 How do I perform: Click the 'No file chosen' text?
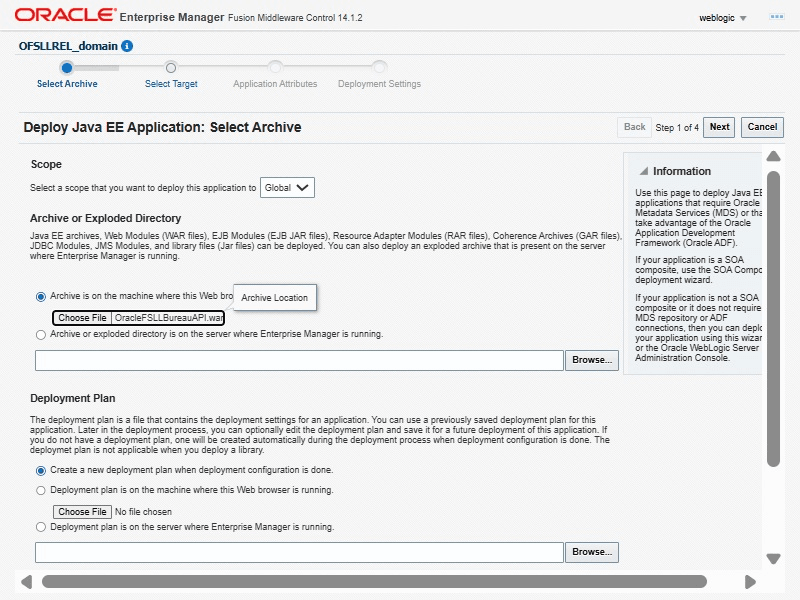tap(143, 512)
